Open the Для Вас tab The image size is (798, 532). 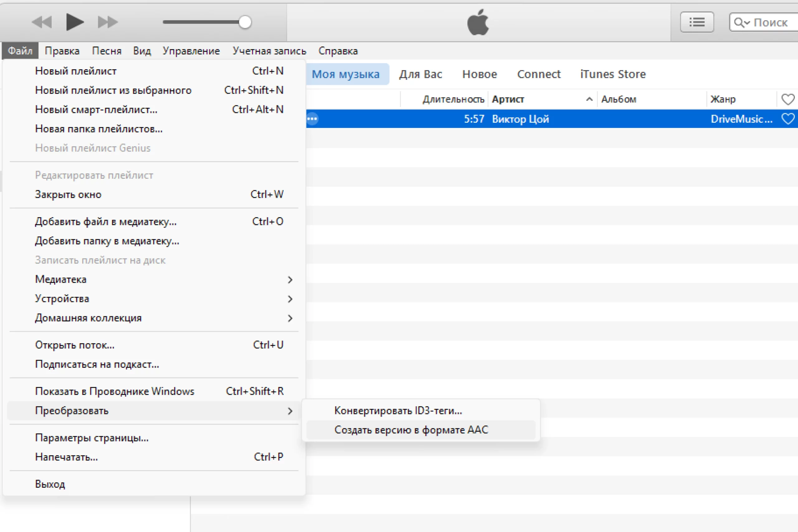pyautogui.click(x=421, y=74)
